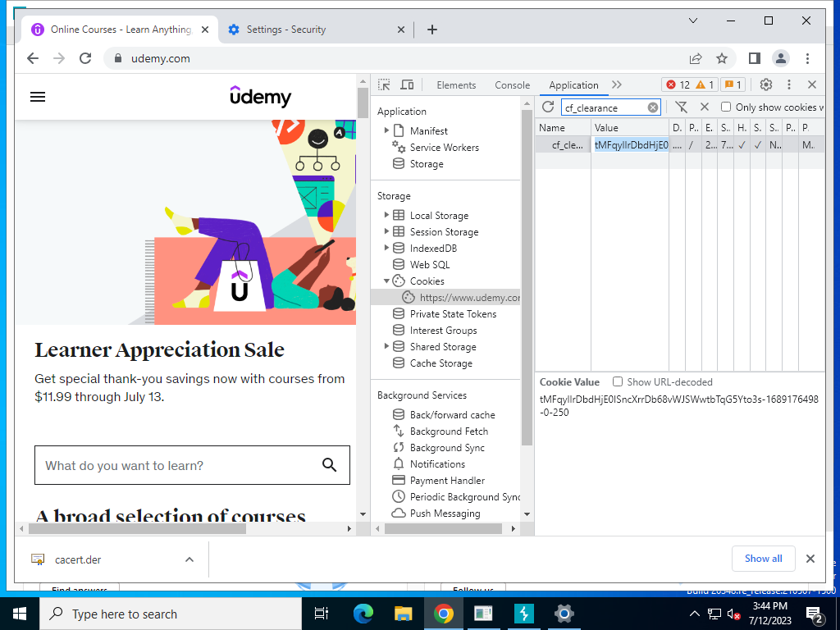The height and width of the screenshot is (630, 840).
Task: Clear all cookies with the filter-clear icon
Action: pyautogui.click(x=681, y=107)
